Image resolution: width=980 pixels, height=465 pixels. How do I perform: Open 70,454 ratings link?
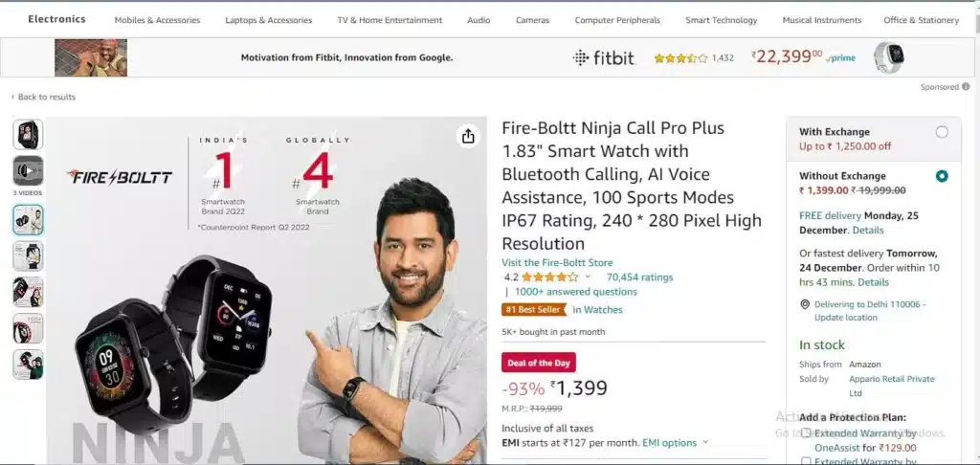(x=640, y=277)
